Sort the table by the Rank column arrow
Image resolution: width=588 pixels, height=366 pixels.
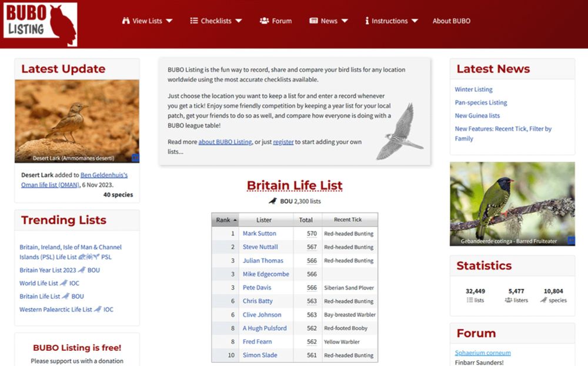[235, 220]
